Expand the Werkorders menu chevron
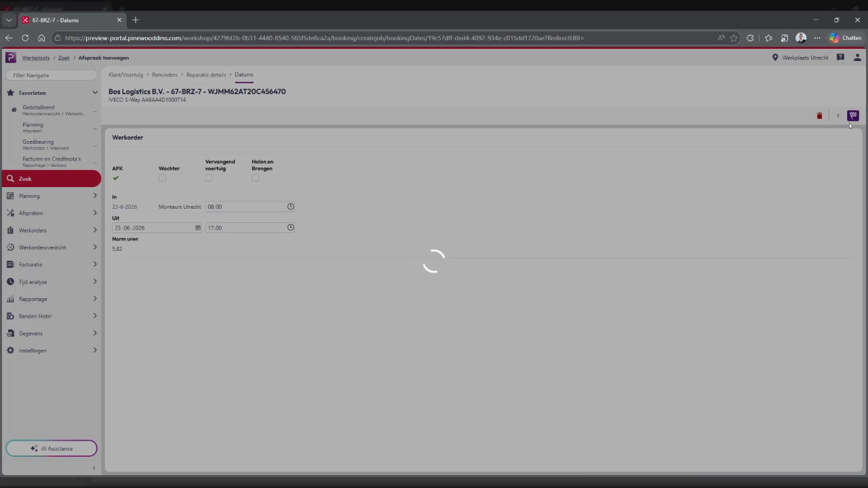 click(95, 230)
